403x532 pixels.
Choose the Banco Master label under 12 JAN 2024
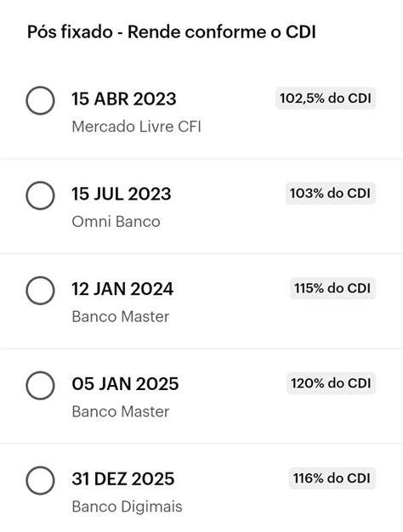(x=121, y=316)
